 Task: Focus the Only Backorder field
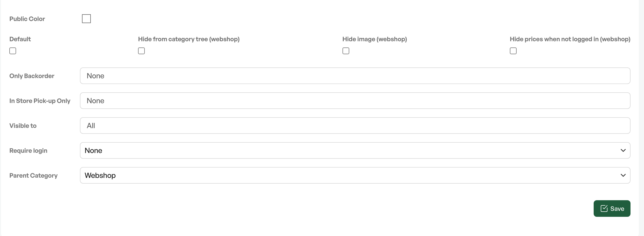(x=355, y=76)
